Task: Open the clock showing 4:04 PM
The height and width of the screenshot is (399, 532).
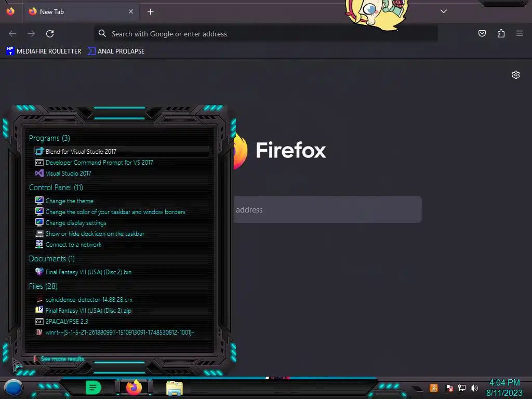Action: pyautogui.click(x=504, y=388)
